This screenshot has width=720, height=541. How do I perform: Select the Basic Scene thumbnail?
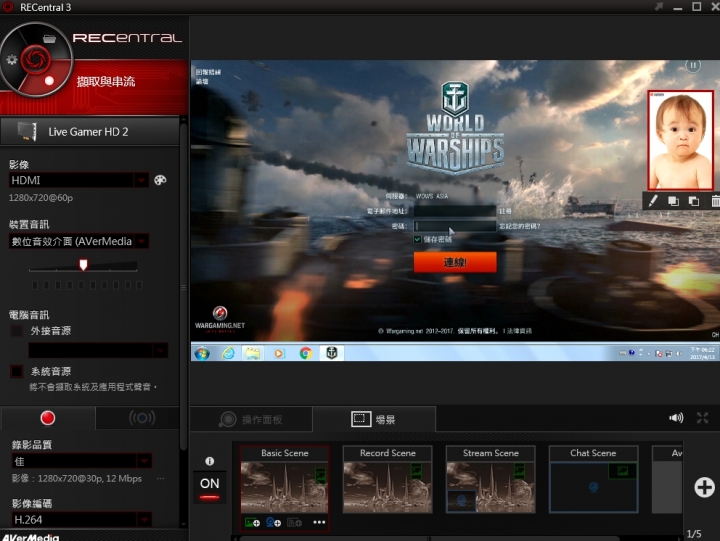pos(285,487)
